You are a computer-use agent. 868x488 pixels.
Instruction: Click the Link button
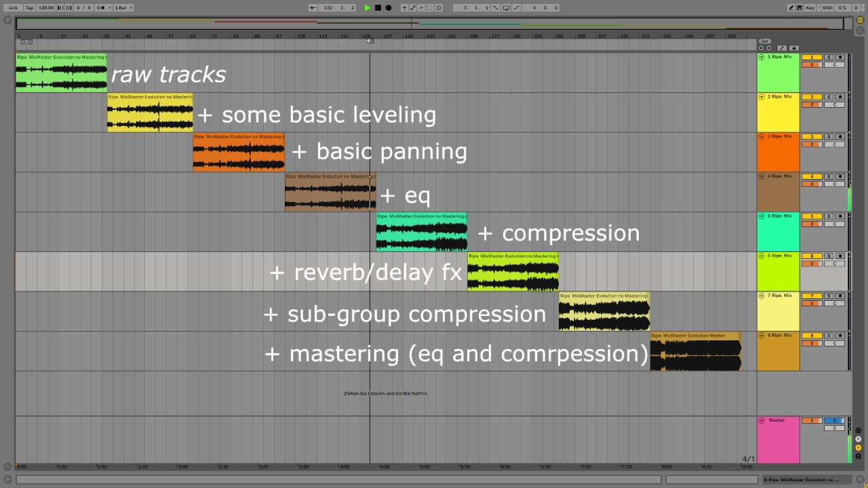pos(14,7)
